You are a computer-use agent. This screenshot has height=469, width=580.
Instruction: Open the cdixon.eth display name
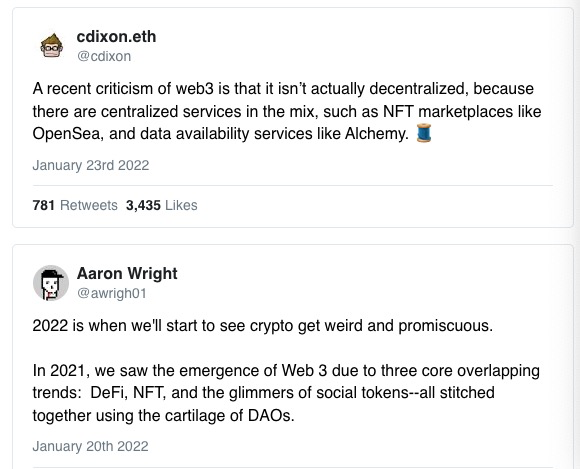(116, 37)
